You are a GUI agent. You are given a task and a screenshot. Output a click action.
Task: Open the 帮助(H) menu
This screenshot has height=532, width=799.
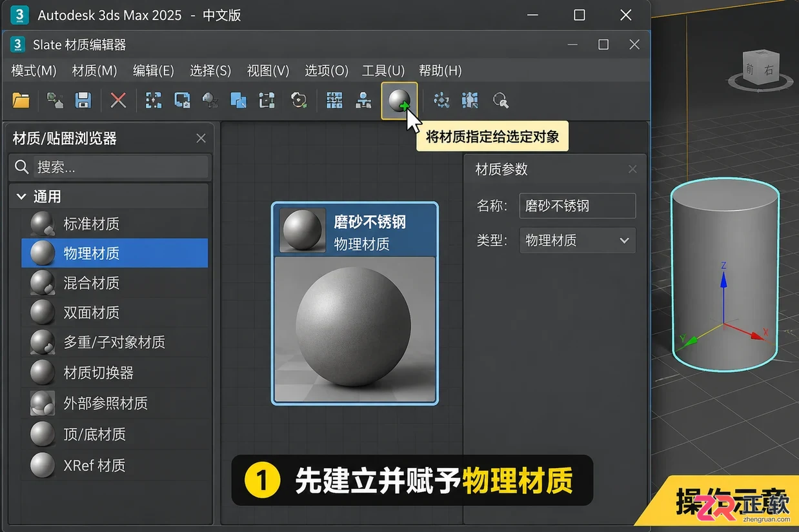point(440,70)
